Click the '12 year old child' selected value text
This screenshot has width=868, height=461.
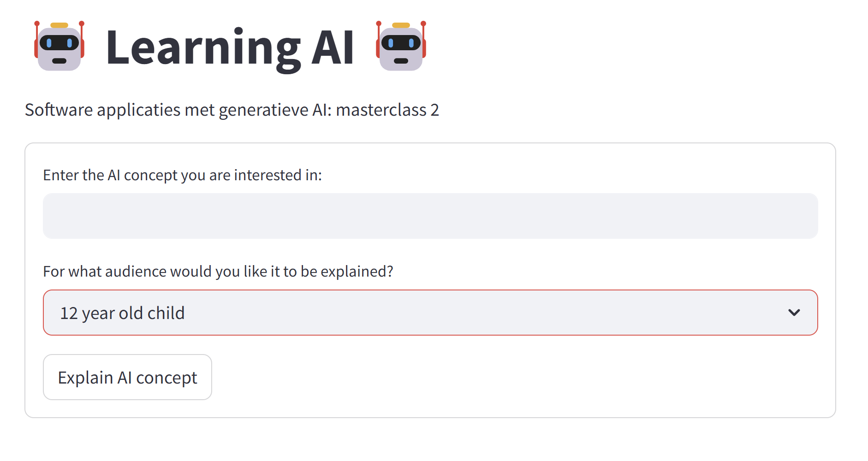pos(123,313)
